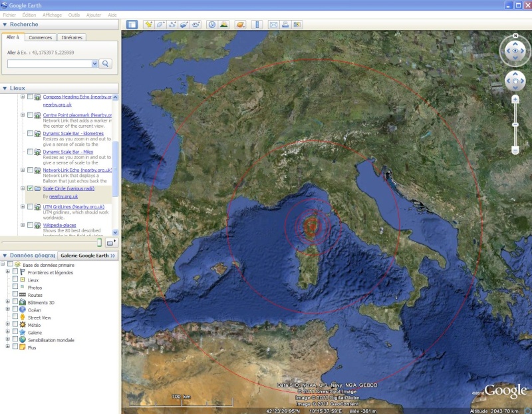This screenshot has width=532, height=414.
Task: Open the search field dropdown arrow
Action: pyautogui.click(x=94, y=63)
